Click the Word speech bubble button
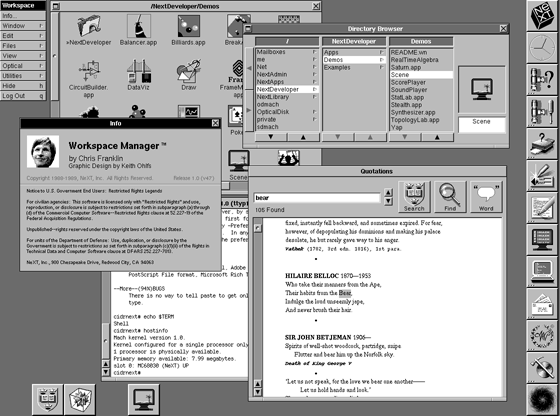 tap(486, 197)
